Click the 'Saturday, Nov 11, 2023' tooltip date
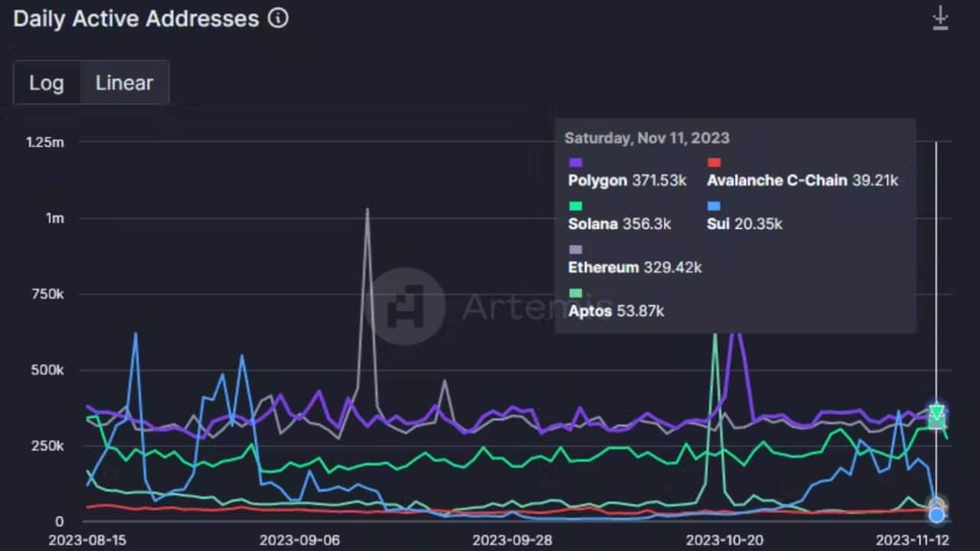The image size is (980, 551). click(647, 139)
